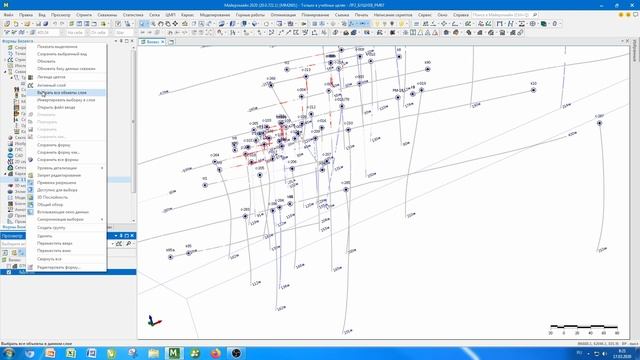This screenshot has height=360, width=640.
Task: Activate the Select pointer tool
Action: coord(142,24)
